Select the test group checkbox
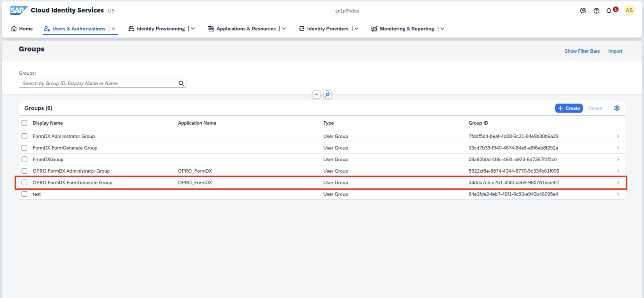Screen dimensions: 644x298 click(x=25, y=194)
